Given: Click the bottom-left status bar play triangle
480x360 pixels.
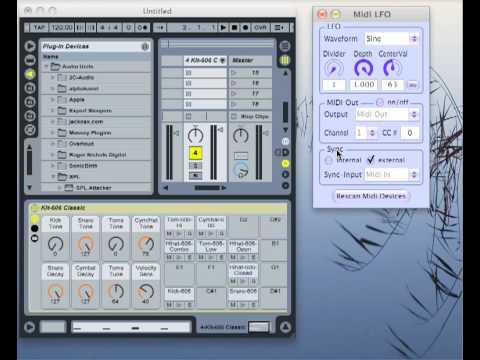Looking at the screenshot, I should [x=29, y=327].
